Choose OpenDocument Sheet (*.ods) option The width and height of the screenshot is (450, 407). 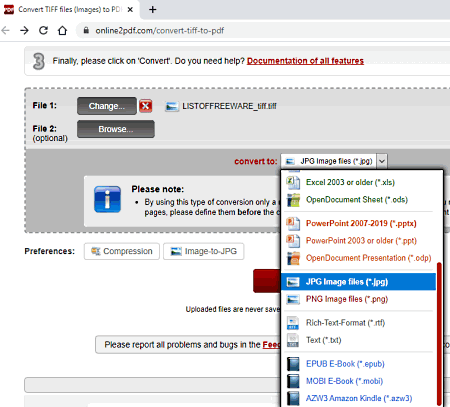(x=357, y=200)
